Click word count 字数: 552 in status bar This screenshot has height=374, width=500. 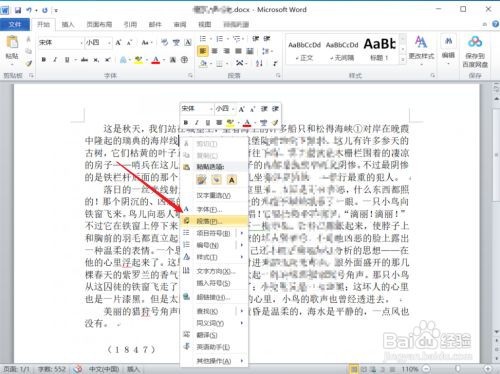point(52,369)
